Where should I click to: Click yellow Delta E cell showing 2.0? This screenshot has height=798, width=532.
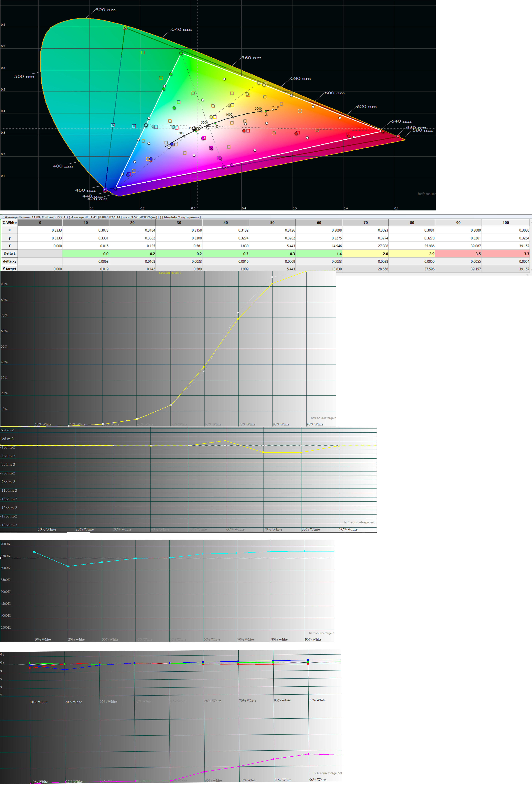pos(365,253)
